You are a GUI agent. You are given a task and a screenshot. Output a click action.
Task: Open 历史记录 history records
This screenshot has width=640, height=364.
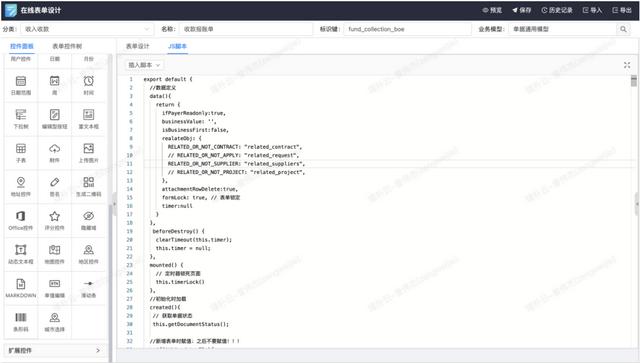click(x=557, y=10)
